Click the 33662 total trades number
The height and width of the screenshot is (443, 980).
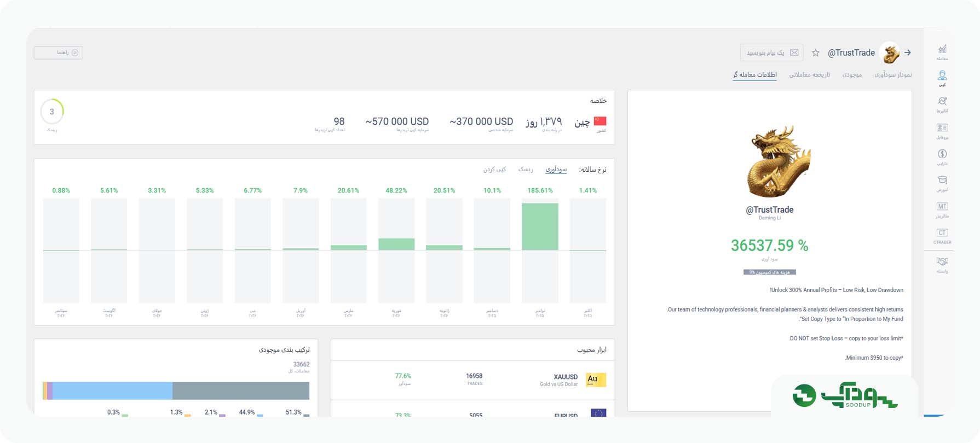tap(301, 364)
